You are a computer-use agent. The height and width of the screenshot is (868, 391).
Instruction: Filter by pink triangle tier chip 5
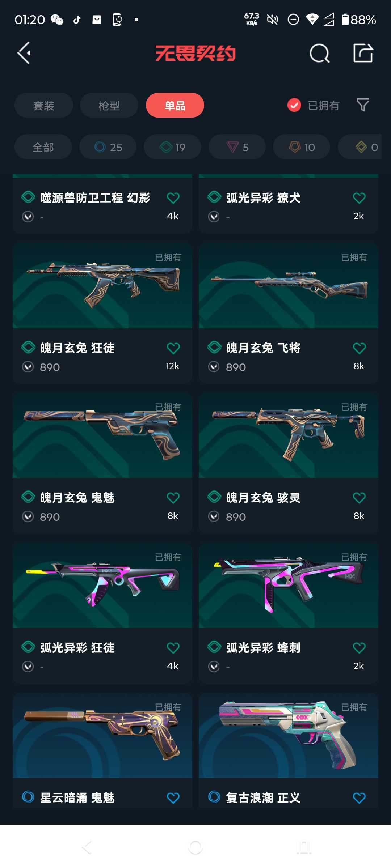point(237,147)
